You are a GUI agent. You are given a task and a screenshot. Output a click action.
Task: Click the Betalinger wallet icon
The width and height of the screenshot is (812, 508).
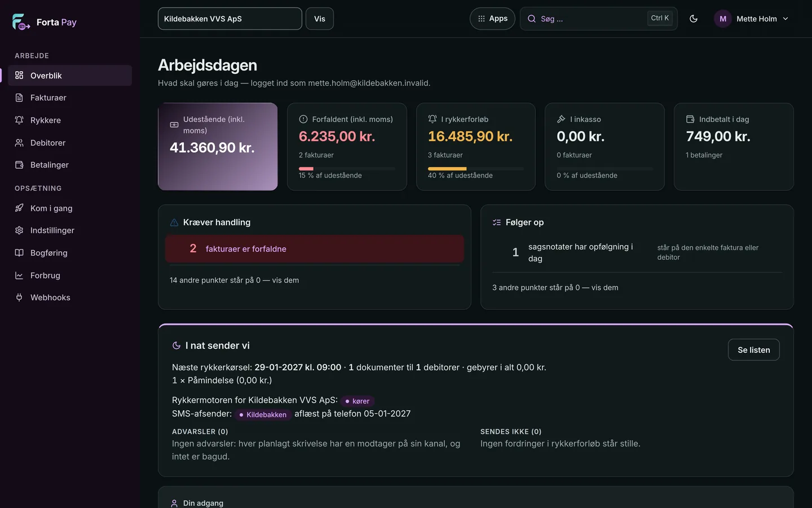click(x=19, y=165)
